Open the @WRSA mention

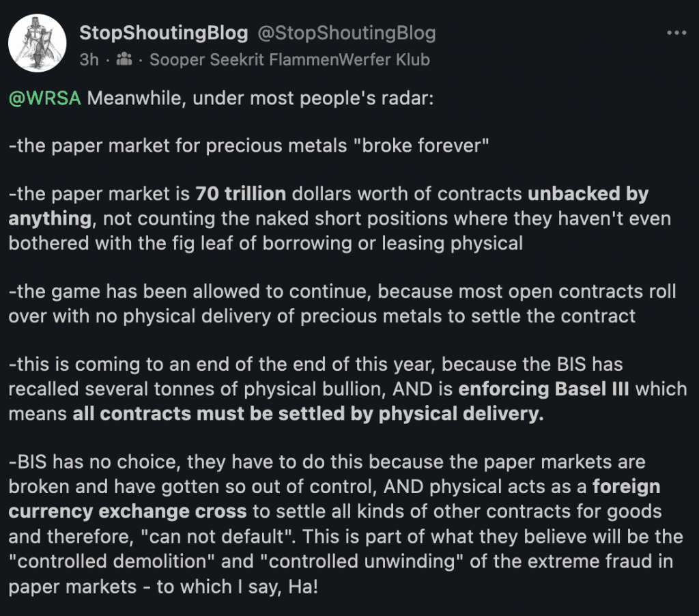point(45,98)
